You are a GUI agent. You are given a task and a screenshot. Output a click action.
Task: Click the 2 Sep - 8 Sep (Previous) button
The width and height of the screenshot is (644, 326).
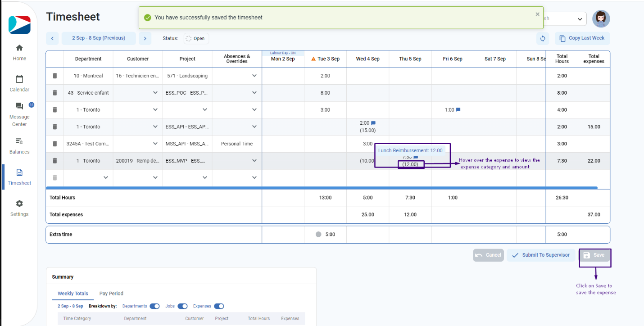pos(99,38)
